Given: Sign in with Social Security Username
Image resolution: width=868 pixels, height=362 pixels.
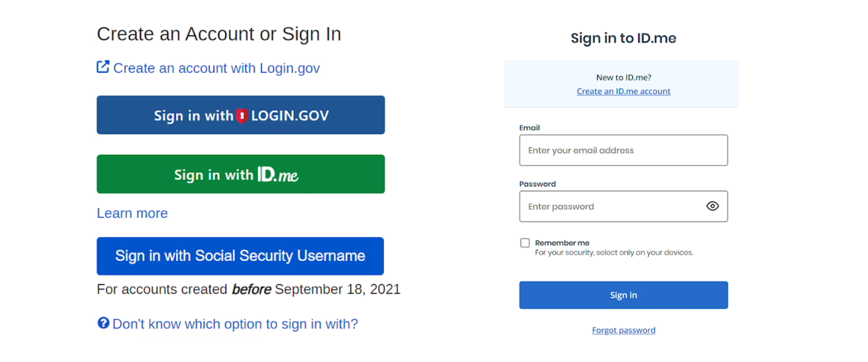Looking at the screenshot, I should (x=240, y=256).
